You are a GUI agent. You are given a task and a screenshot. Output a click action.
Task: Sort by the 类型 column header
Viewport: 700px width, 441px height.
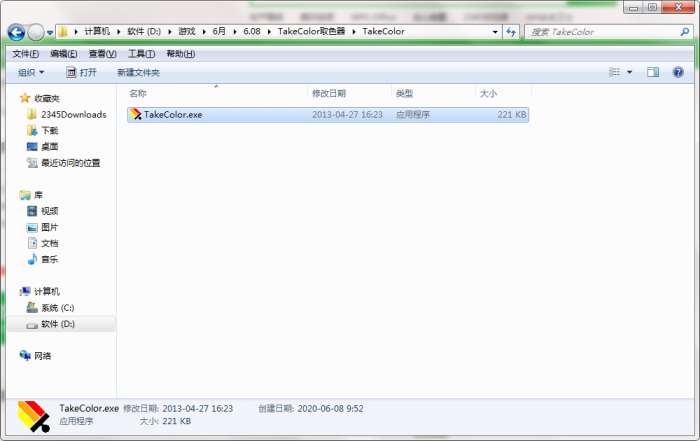click(404, 94)
